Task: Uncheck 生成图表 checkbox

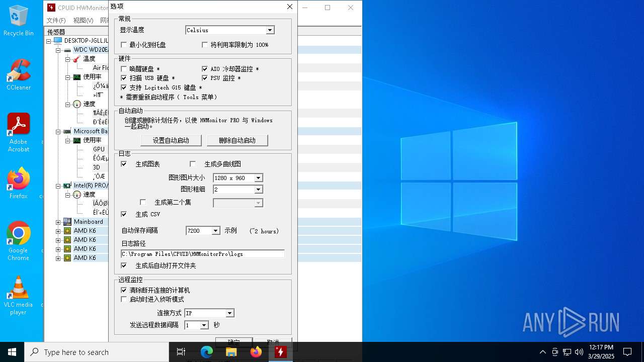Action: click(124, 164)
